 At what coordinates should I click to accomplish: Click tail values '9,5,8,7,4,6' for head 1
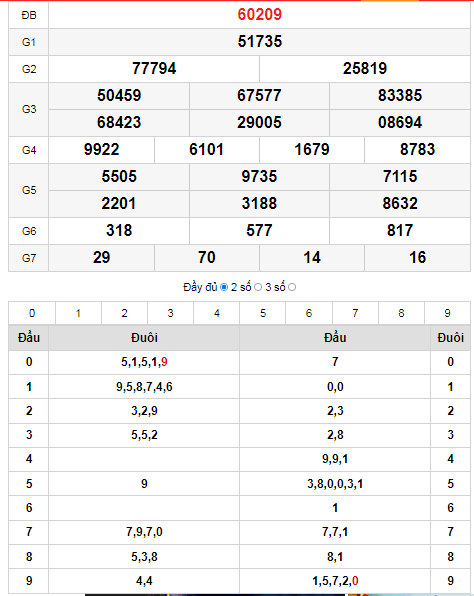144,387
